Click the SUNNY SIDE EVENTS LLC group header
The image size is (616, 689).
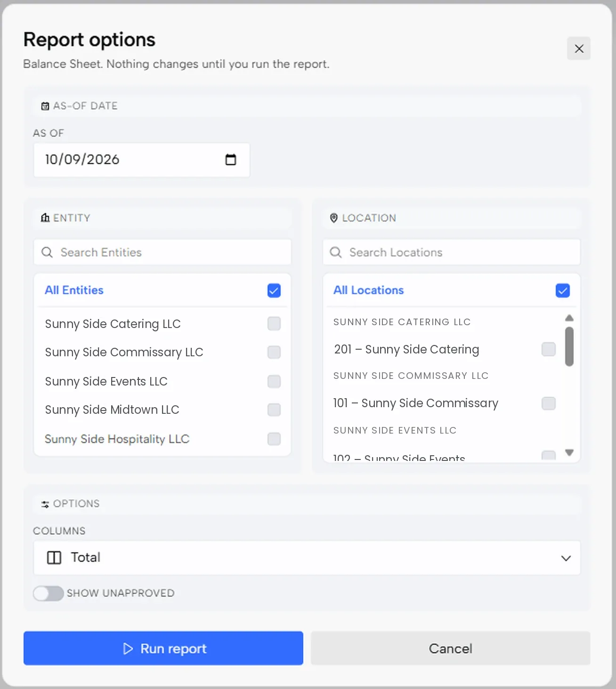click(x=395, y=430)
